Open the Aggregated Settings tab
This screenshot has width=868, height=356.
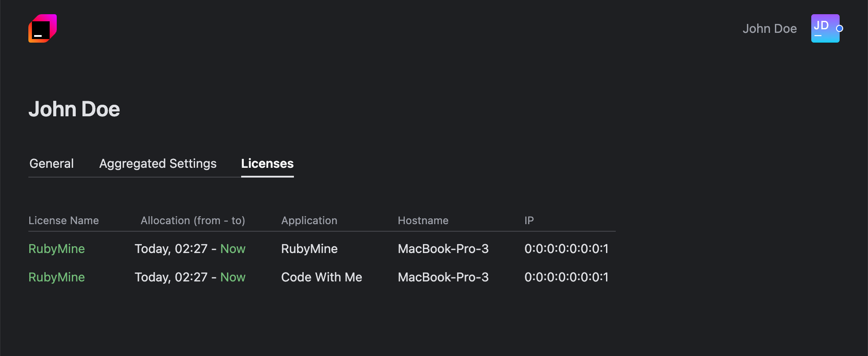[158, 163]
